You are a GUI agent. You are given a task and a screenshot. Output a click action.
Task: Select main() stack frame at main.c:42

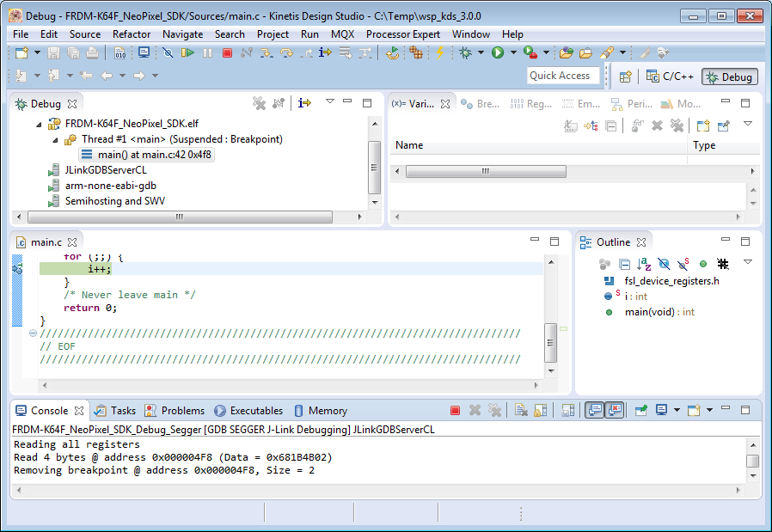(147, 155)
